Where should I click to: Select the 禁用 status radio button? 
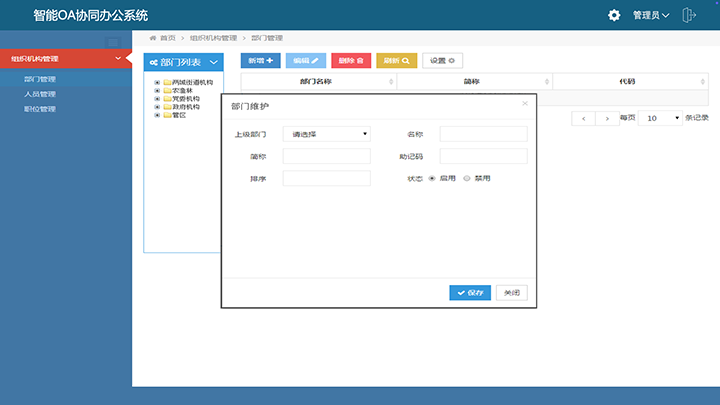click(467, 178)
